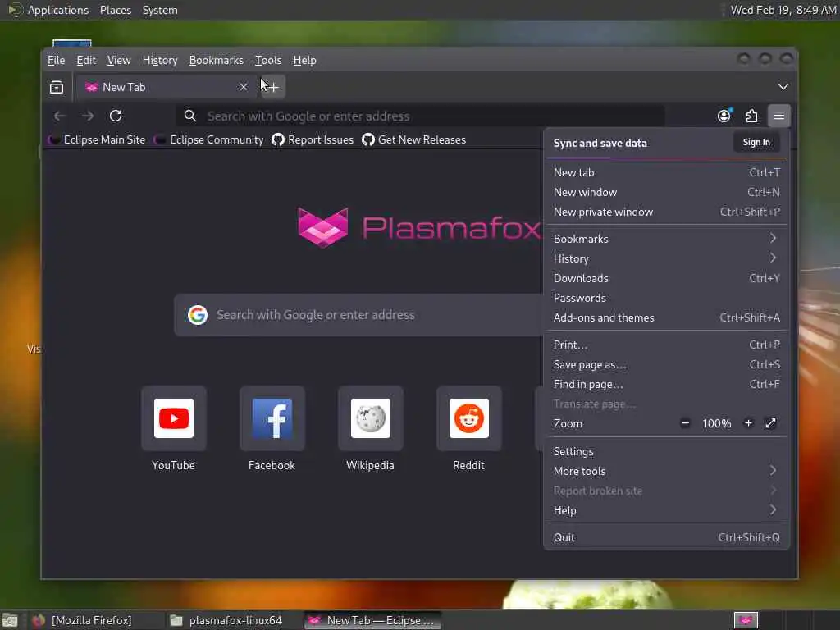Open Settings from the panel menu
Screen dimensions: 840x630
pos(666,452)
